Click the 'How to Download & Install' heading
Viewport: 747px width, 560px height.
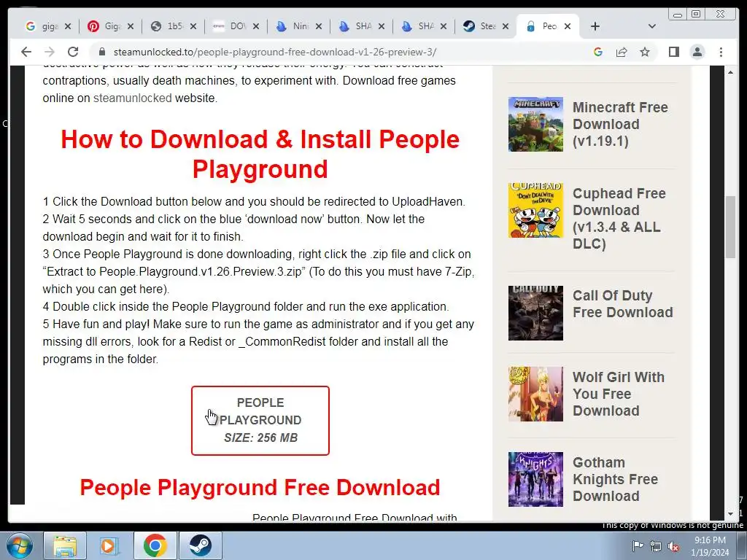click(260, 154)
